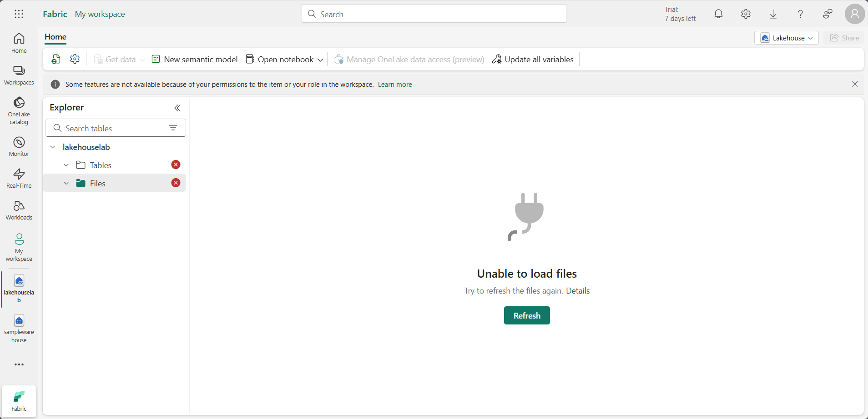The width and height of the screenshot is (868, 419).
Task: Open Real-Time hub from sidebar
Action: tap(19, 178)
